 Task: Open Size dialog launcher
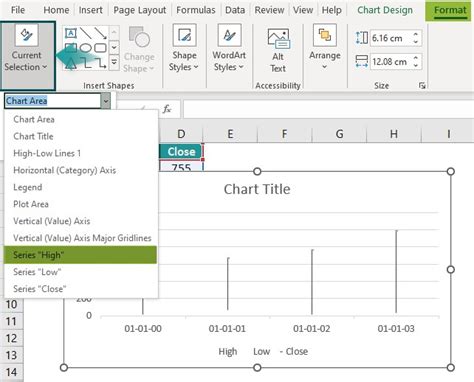422,86
